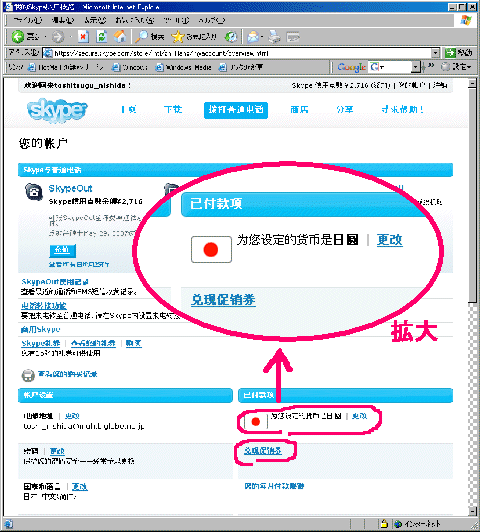The image size is (480, 532).
Task: Click the Google toolbar logo
Action: [351, 67]
